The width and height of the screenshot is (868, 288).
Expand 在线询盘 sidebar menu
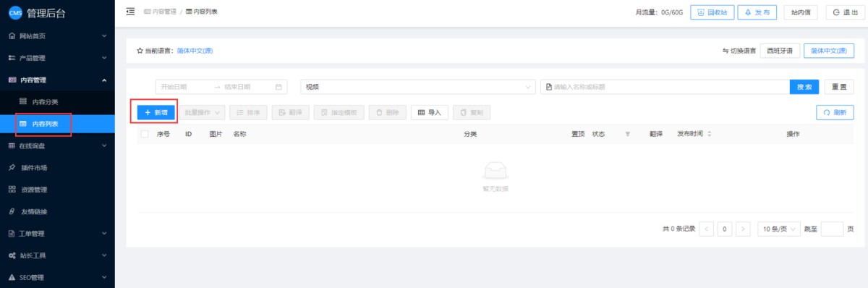click(x=57, y=145)
